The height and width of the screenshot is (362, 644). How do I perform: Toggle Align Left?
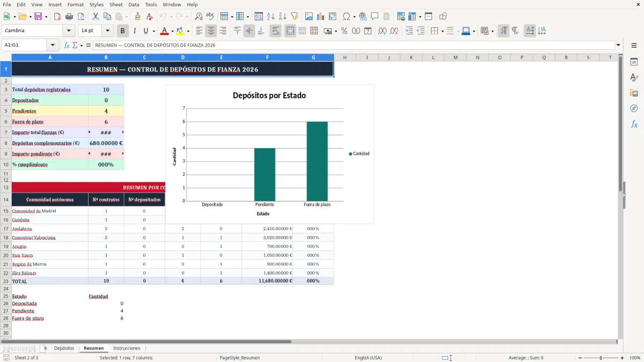pos(199,31)
